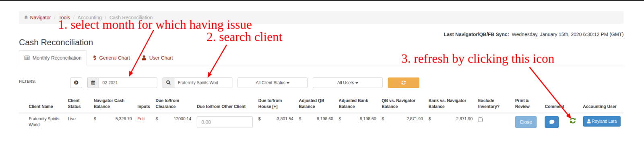Select the Monthly Reconciliation tab
Image resolution: width=644 pixels, height=155 pixels.
(x=53, y=58)
